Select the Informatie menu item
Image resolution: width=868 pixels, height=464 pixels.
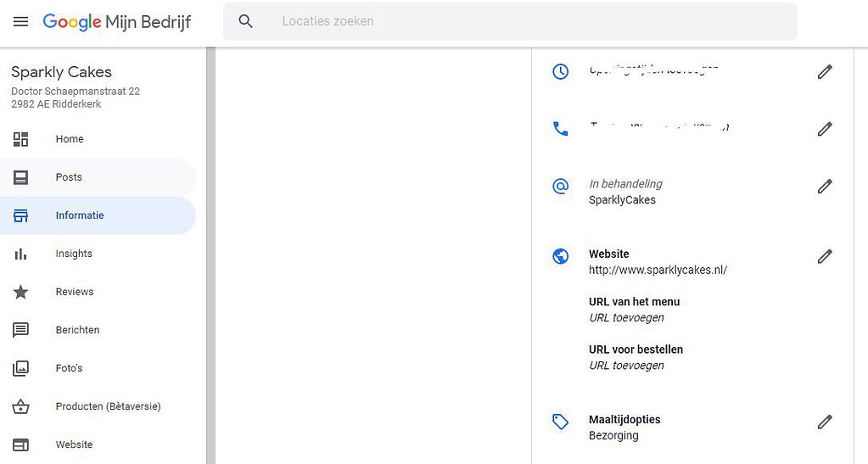pyautogui.click(x=98, y=215)
